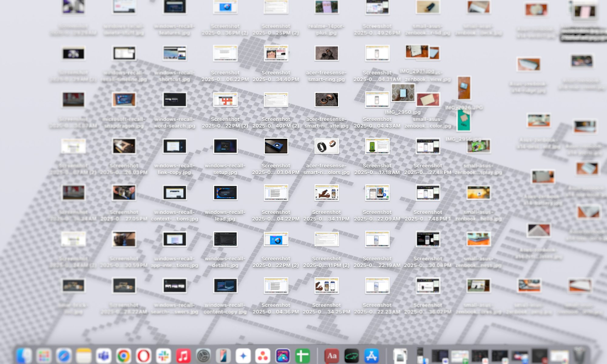607x364 pixels.
Task: Click the "windows-recall-shortcut.jpg" file name
Action: coord(175,76)
